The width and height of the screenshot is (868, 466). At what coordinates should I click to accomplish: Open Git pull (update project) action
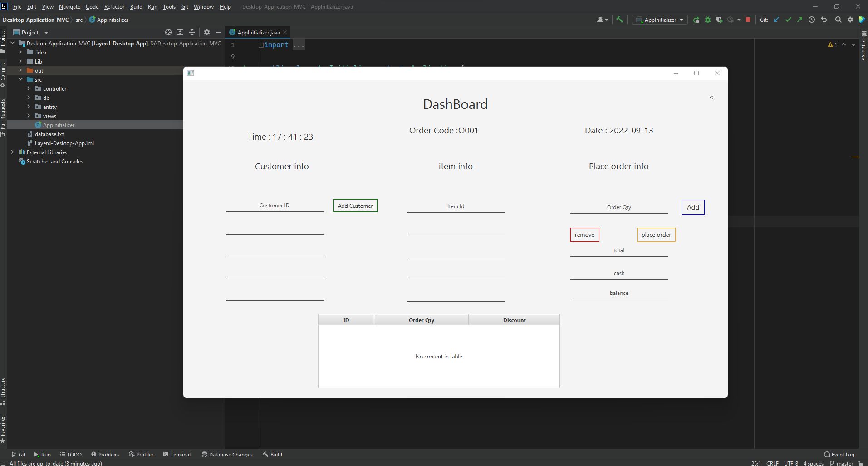pyautogui.click(x=777, y=20)
